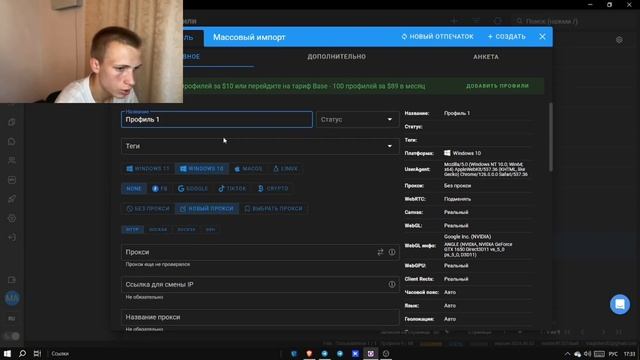Choose the Без прокси option
The height and width of the screenshot is (360, 640).
click(x=148, y=209)
